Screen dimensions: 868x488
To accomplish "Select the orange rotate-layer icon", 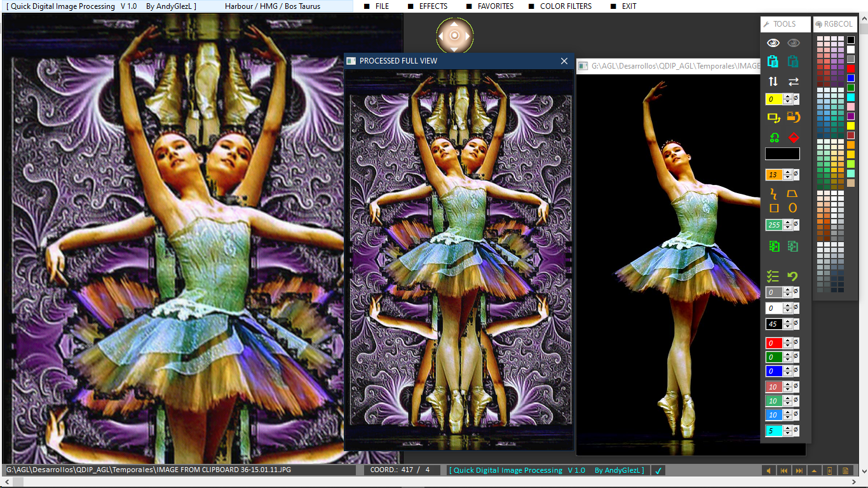I will [x=792, y=117].
